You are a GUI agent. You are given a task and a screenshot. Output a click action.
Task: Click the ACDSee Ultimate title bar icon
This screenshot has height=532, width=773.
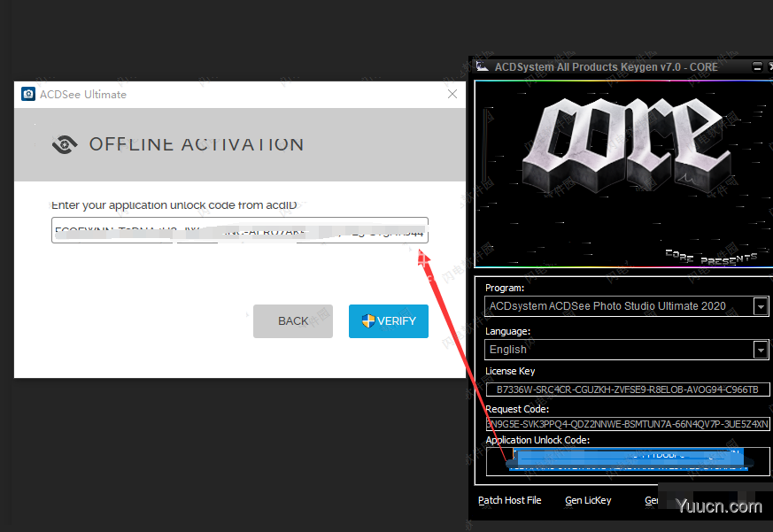pos(28,94)
